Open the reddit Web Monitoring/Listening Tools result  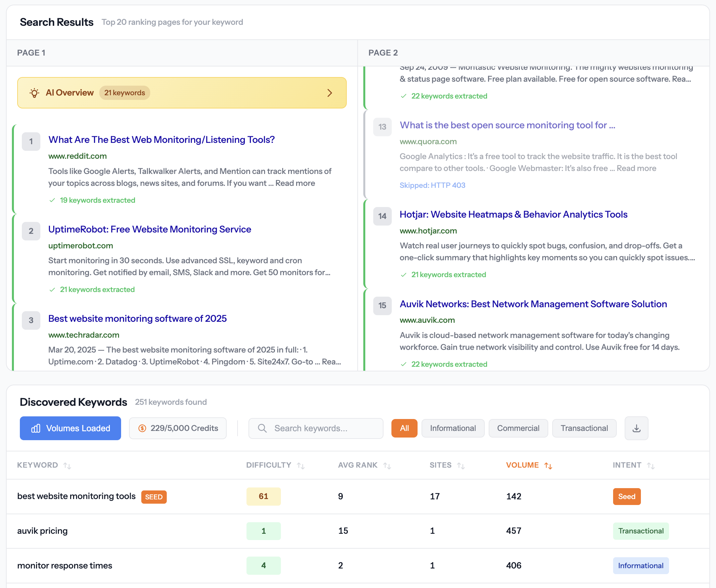click(161, 140)
